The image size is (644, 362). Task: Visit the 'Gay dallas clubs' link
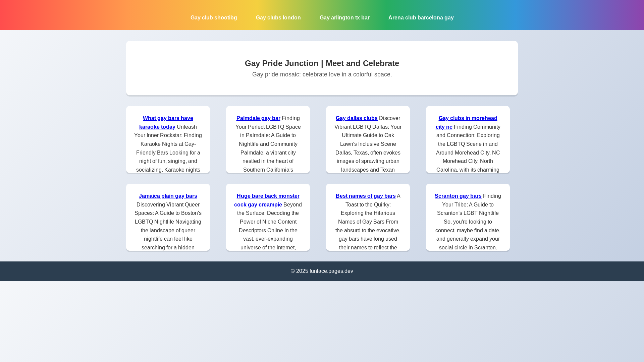pyautogui.click(x=357, y=118)
